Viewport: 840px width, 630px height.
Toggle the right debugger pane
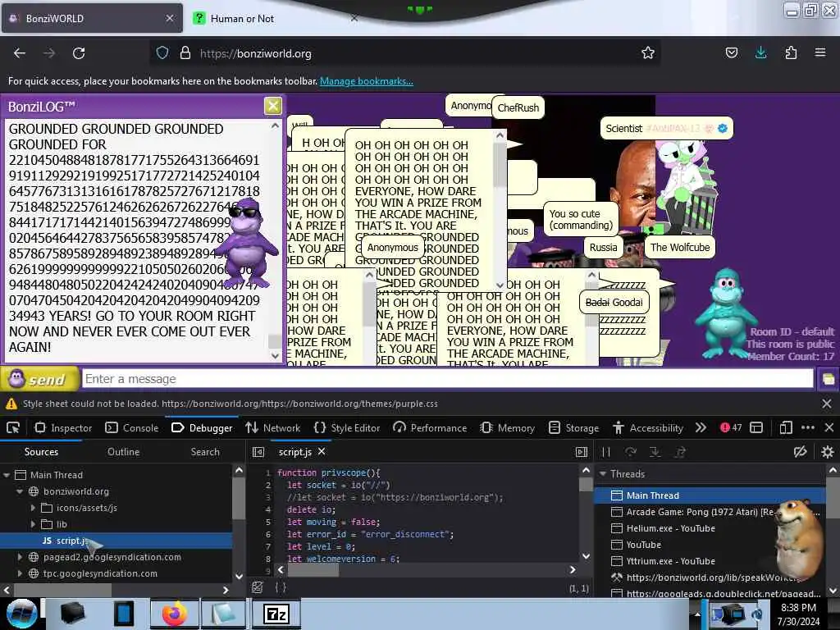582,452
